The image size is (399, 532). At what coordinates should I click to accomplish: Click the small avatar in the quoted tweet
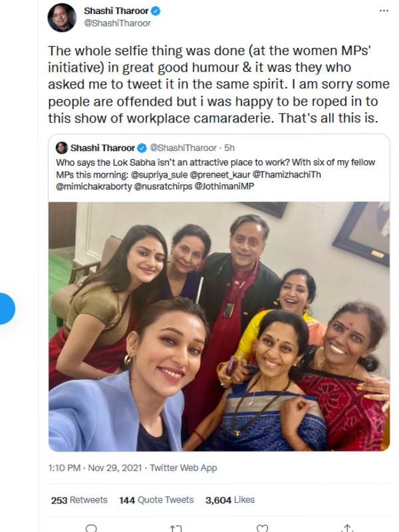pyautogui.click(x=62, y=148)
